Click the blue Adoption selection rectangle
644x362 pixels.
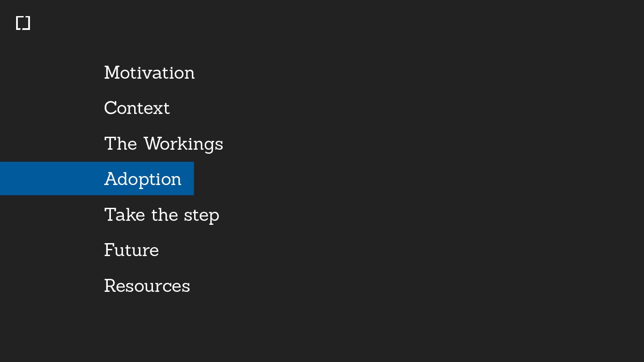coord(97,179)
